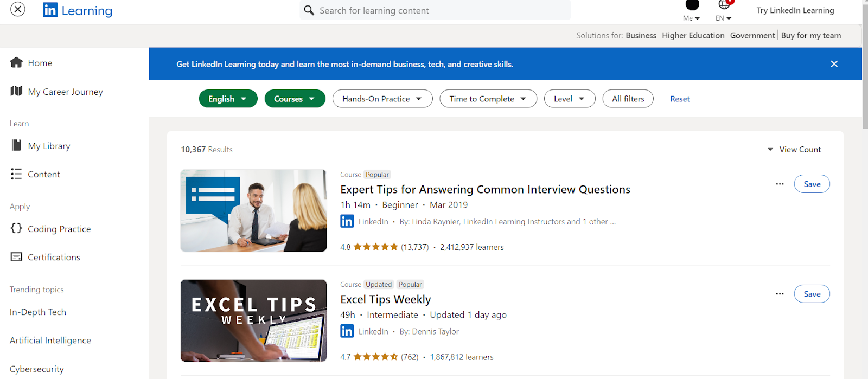Click the star rating of Excel Tips Weekly
The height and width of the screenshot is (379, 868).
376,357
